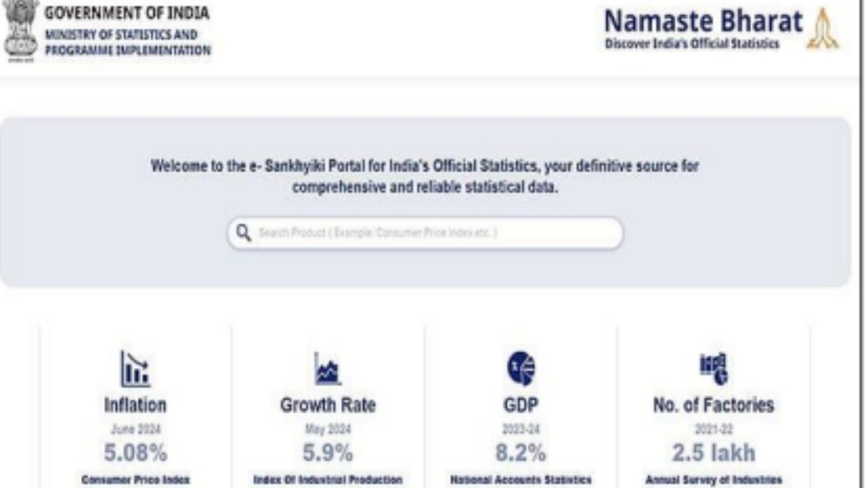Click the magnifying glass search icon
The width and height of the screenshot is (868, 488).
[244, 233]
